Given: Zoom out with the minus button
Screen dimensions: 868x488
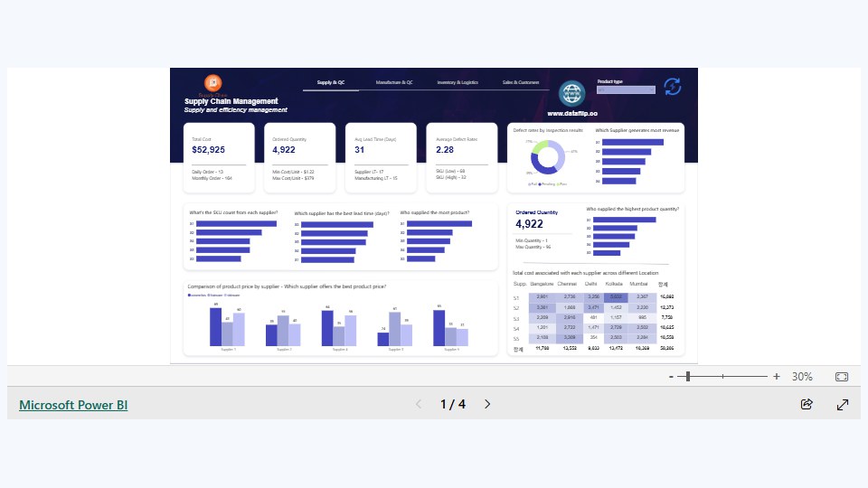Looking at the screenshot, I should pyautogui.click(x=671, y=377).
